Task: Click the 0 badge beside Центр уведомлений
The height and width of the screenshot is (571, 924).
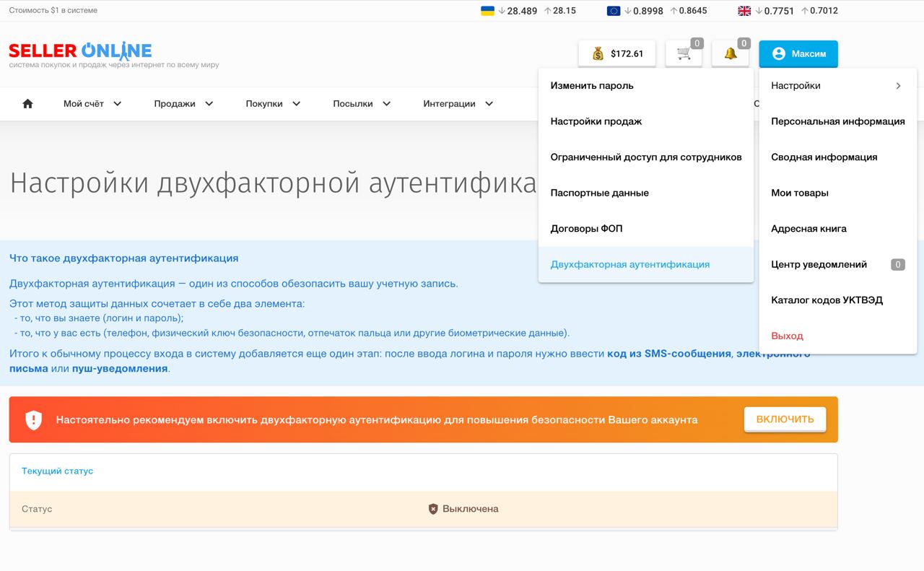Action: pyautogui.click(x=897, y=265)
